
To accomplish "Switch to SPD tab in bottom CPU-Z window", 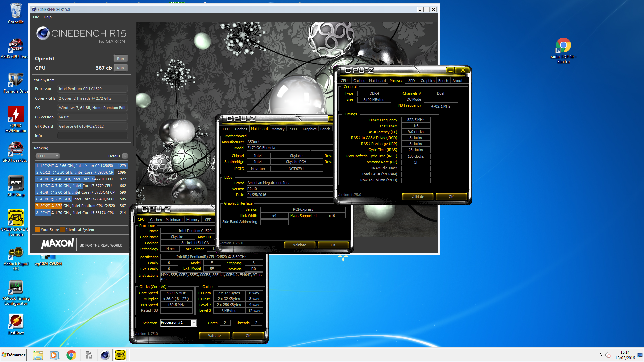I will pyautogui.click(x=208, y=220).
